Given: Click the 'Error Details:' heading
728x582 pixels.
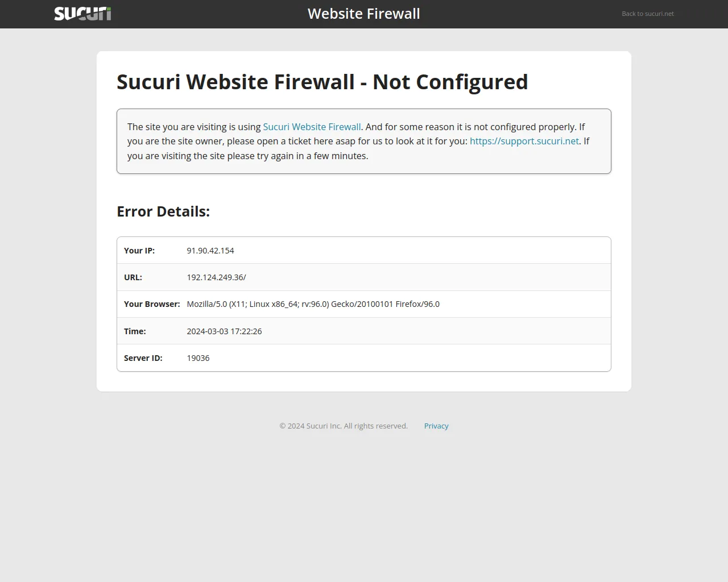Looking at the screenshot, I should pyautogui.click(x=163, y=211).
